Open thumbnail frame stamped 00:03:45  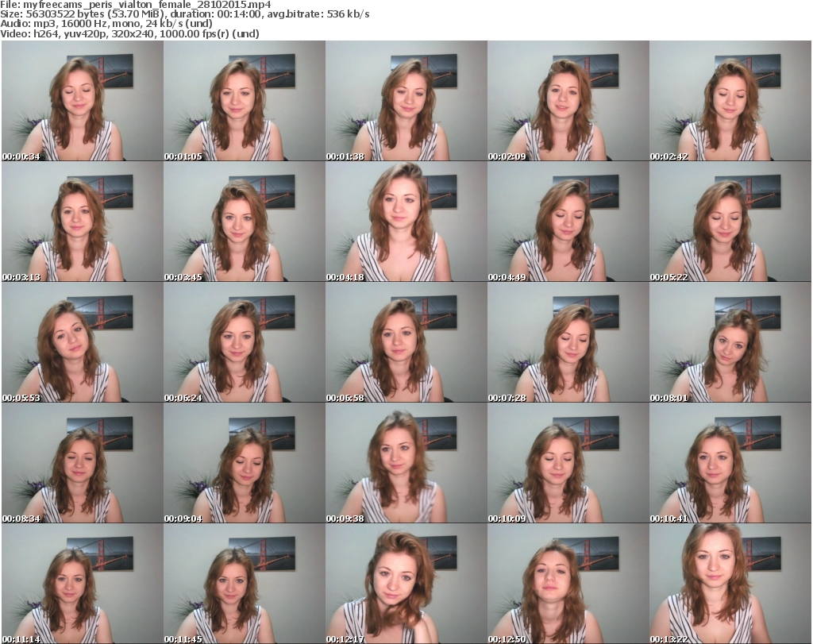245,222
